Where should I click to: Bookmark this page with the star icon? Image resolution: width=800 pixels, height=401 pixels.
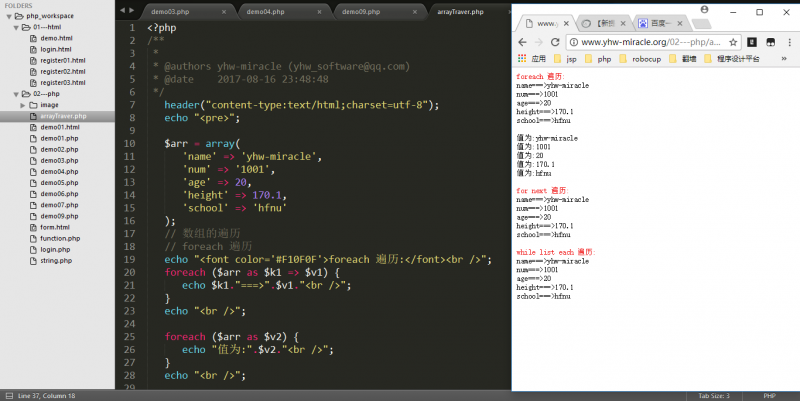click(x=733, y=42)
